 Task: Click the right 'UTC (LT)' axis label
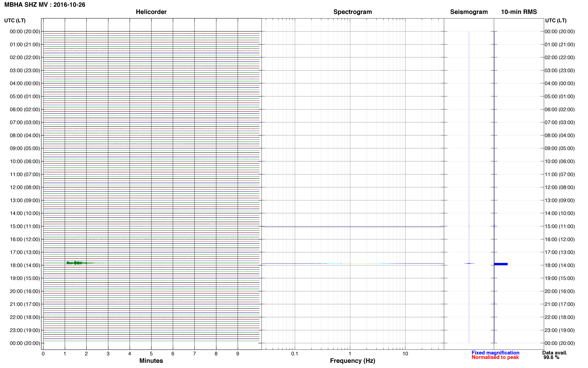556,20
